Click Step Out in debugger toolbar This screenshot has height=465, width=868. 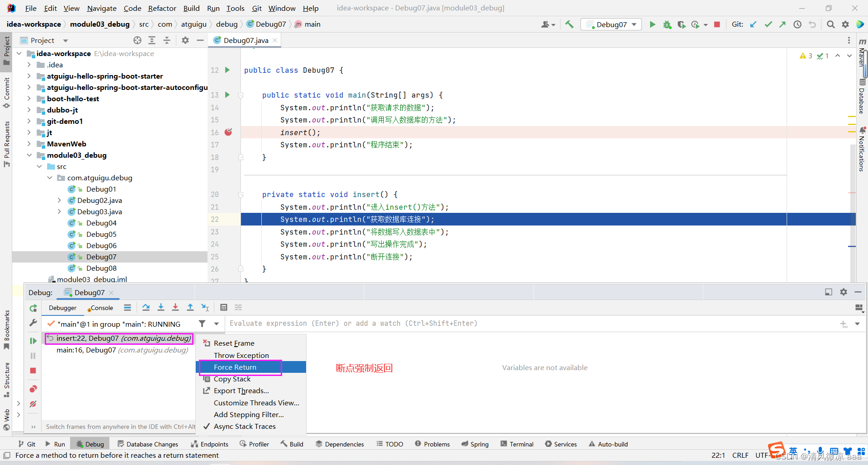pos(190,307)
